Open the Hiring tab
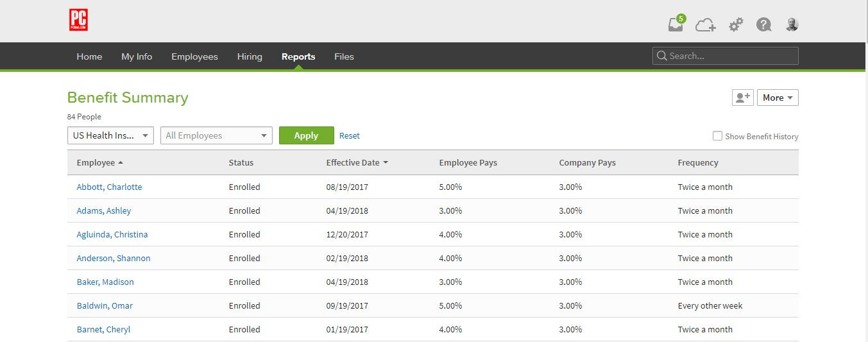This screenshot has height=342, width=868. click(250, 56)
